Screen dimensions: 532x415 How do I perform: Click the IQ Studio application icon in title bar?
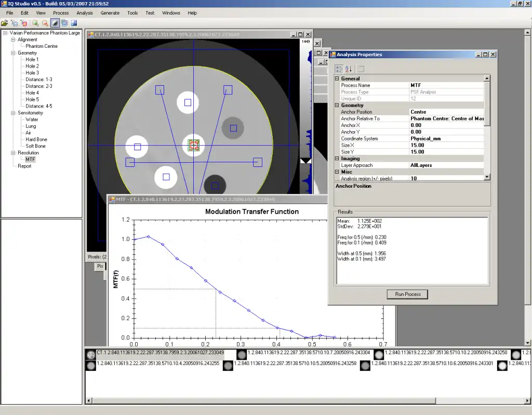pos(4,4)
